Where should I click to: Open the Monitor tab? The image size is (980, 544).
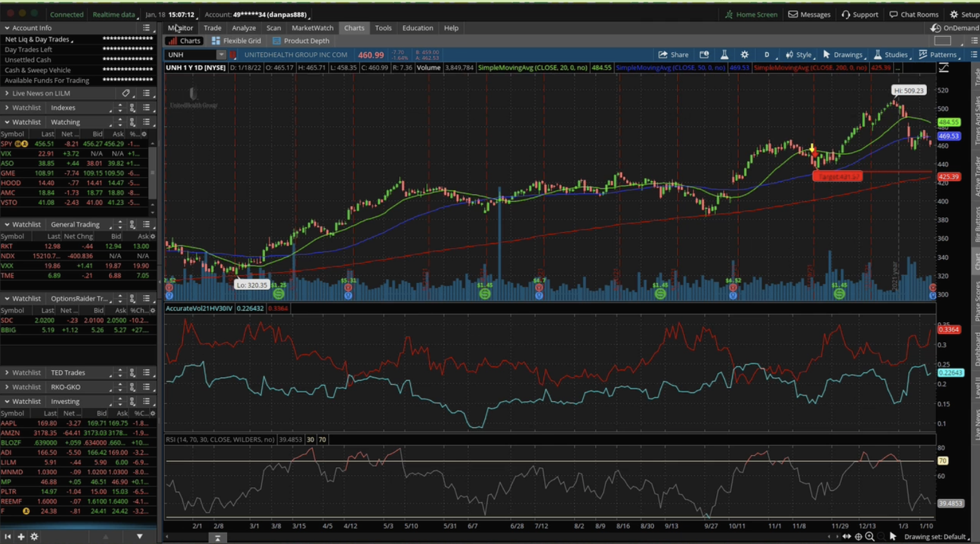pyautogui.click(x=181, y=28)
